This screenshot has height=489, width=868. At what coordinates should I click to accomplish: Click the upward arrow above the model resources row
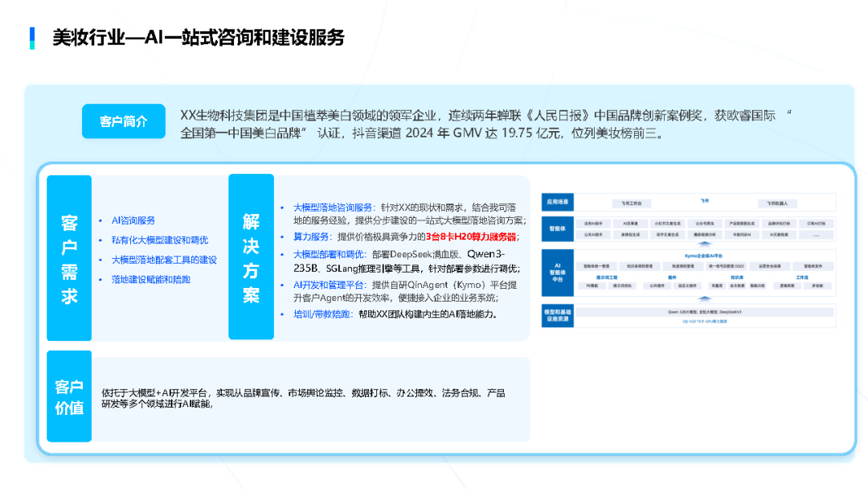(x=704, y=298)
